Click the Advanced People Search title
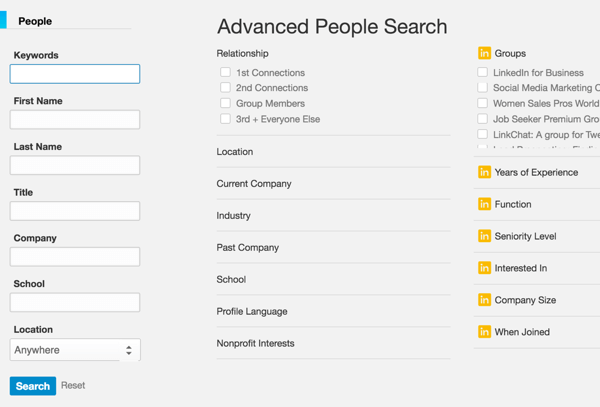The width and height of the screenshot is (600, 407). tap(332, 27)
